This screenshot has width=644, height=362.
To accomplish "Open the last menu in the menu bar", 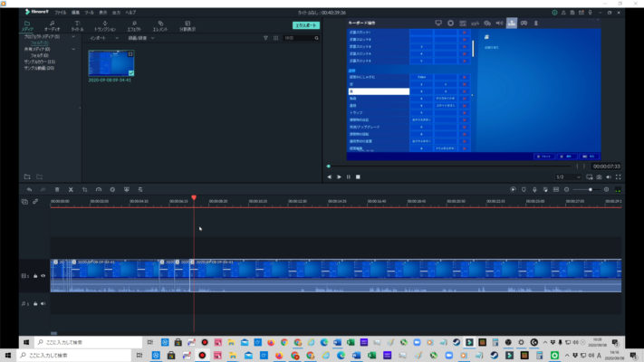I will (x=130, y=13).
